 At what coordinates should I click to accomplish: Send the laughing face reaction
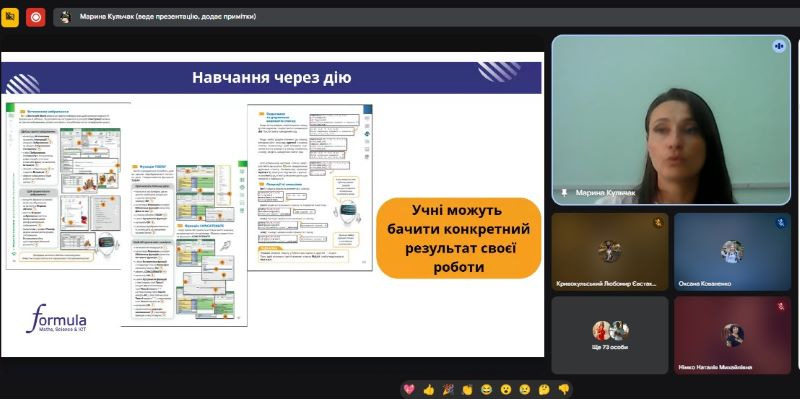click(486, 389)
